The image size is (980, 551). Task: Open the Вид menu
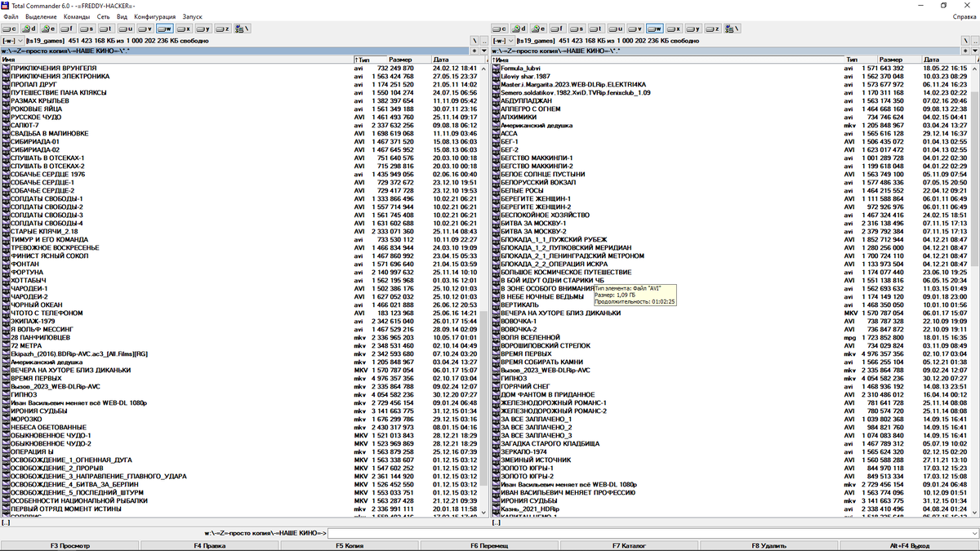coord(122,16)
